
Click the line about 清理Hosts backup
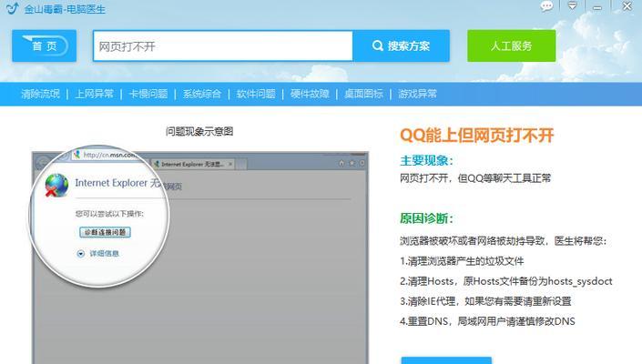click(506, 281)
